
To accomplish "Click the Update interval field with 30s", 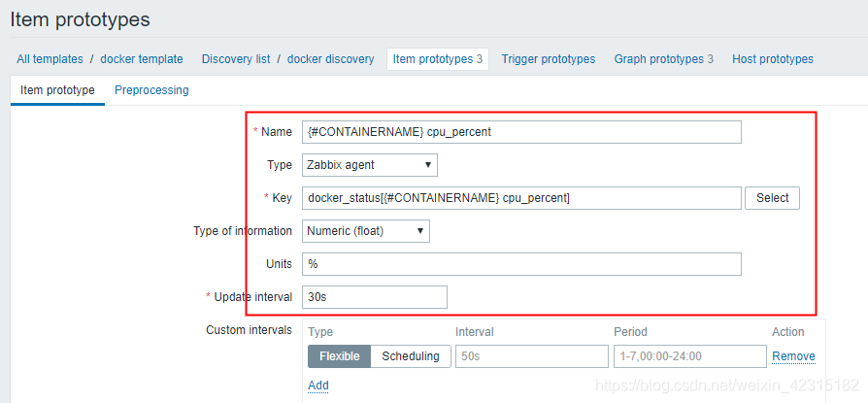I will 375,297.
